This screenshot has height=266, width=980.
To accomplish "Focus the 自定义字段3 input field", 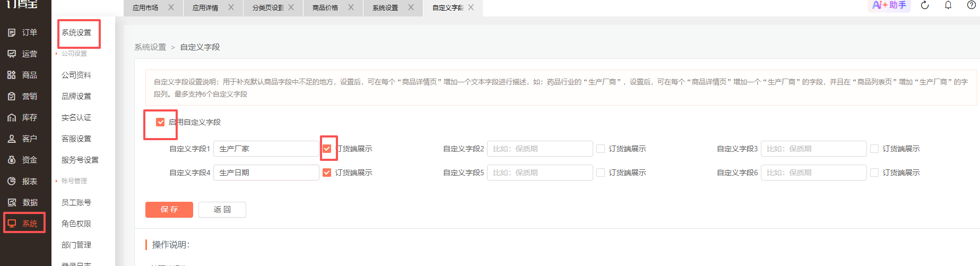I will [x=814, y=149].
